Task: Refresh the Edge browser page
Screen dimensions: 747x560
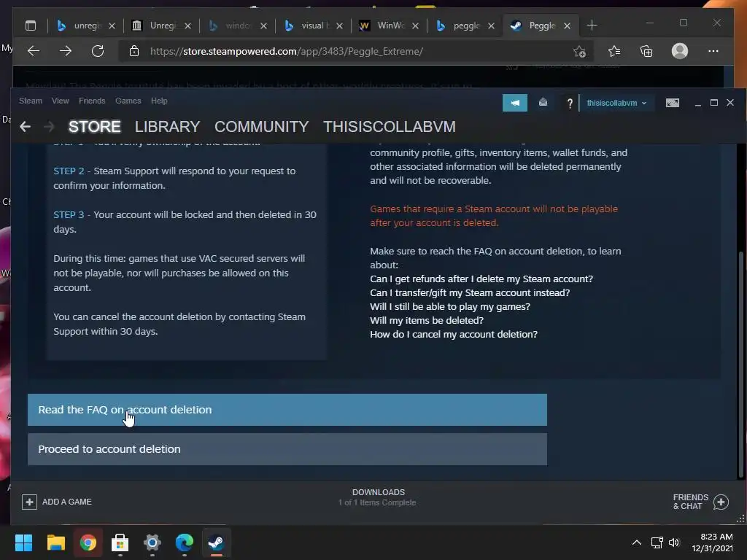Action: pos(98,51)
